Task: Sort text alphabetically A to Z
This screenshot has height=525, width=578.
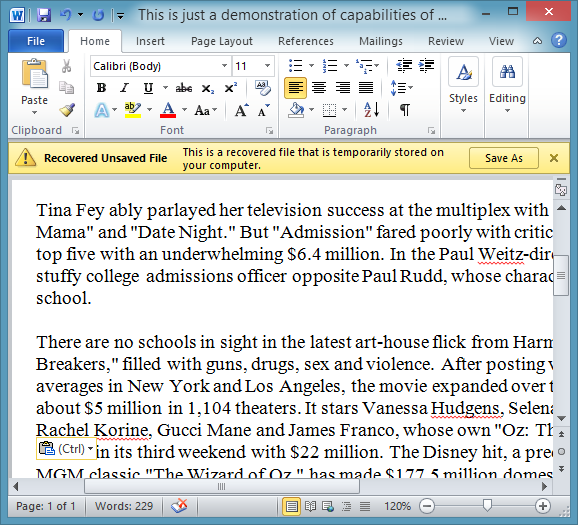Action: (371, 109)
